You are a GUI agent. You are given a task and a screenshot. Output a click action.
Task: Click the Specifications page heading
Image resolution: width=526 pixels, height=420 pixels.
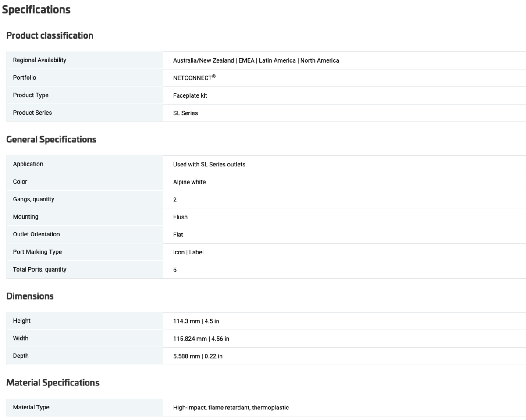pyautogui.click(x=36, y=10)
